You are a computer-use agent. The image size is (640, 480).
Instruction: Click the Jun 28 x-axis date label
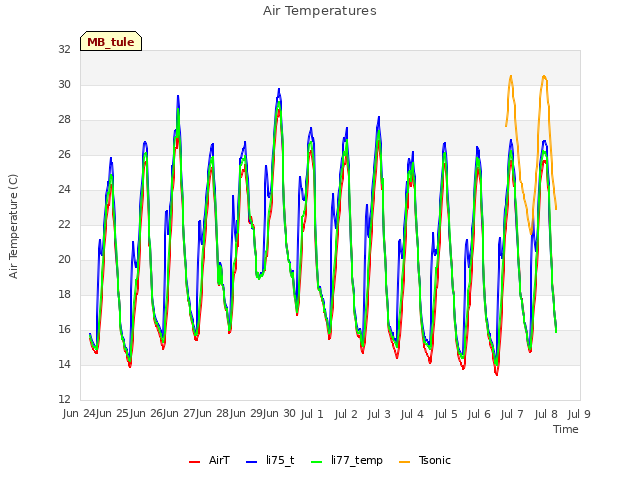[x=213, y=413]
